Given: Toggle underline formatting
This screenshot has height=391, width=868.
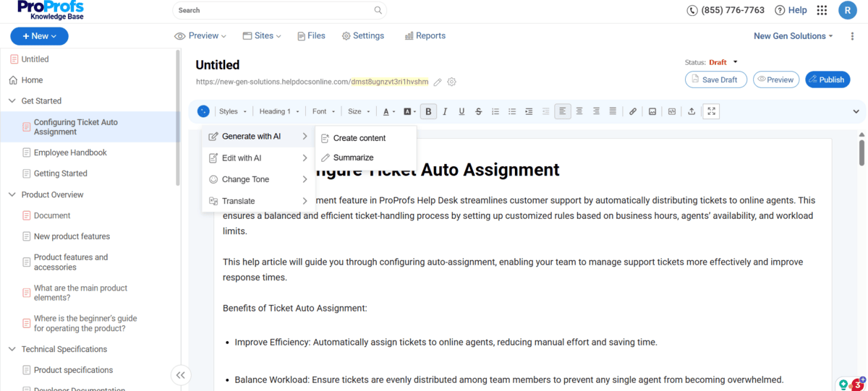Looking at the screenshot, I should point(461,111).
